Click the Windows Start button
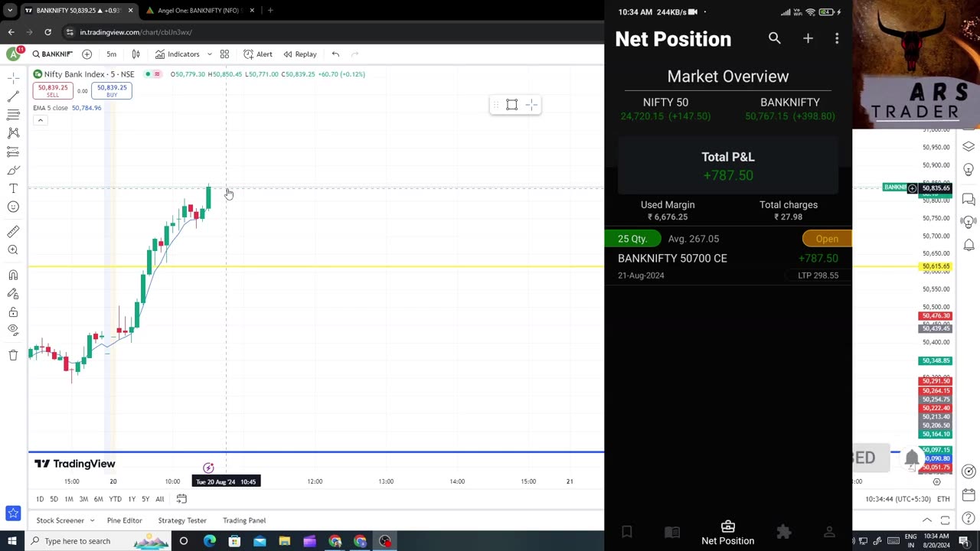The width and height of the screenshot is (980, 551). 11,541
